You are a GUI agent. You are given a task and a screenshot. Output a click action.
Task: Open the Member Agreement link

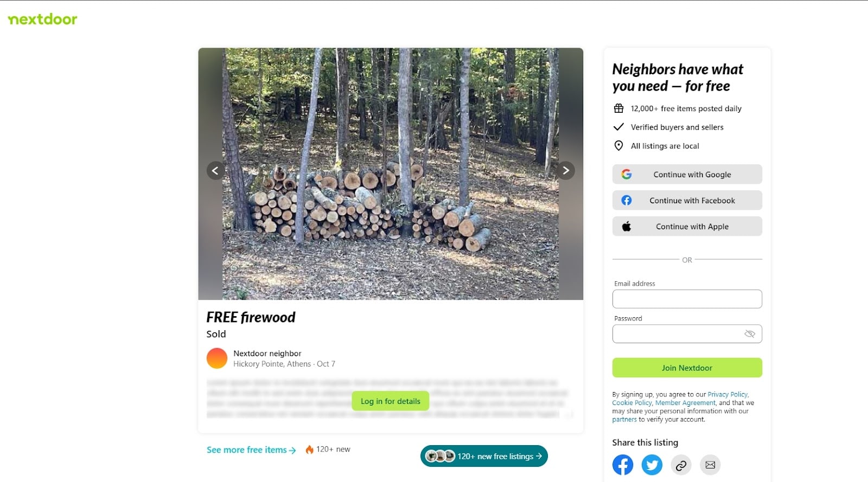pyautogui.click(x=685, y=403)
